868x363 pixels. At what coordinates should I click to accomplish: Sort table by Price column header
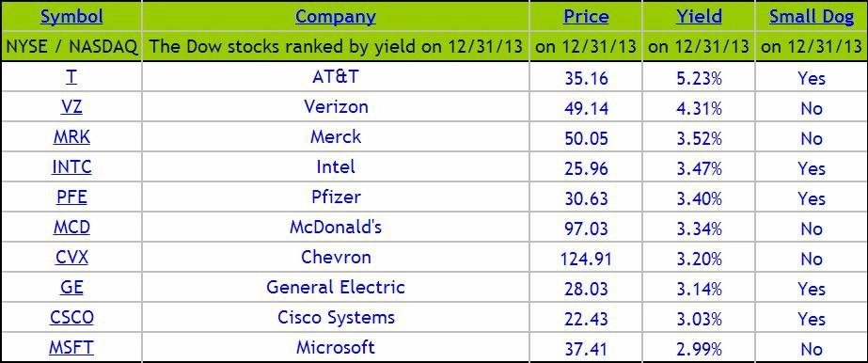(x=586, y=17)
